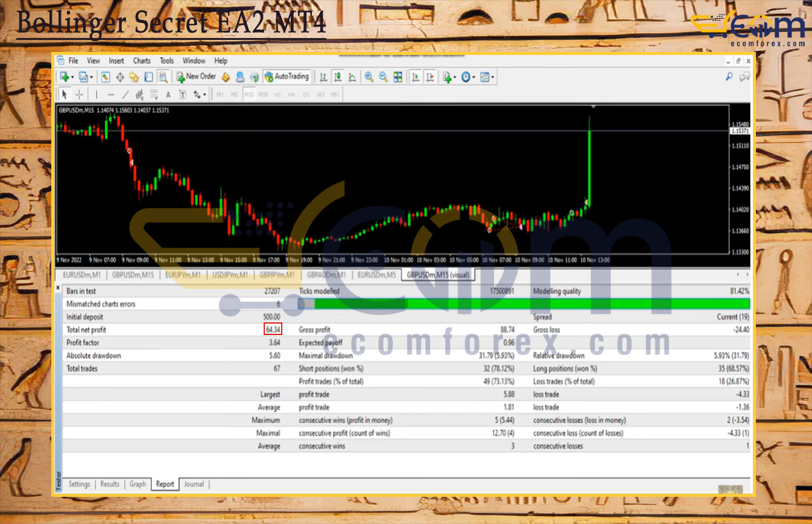Expand the new chart dropdown arrow
812x524 pixels.
tap(72, 77)
